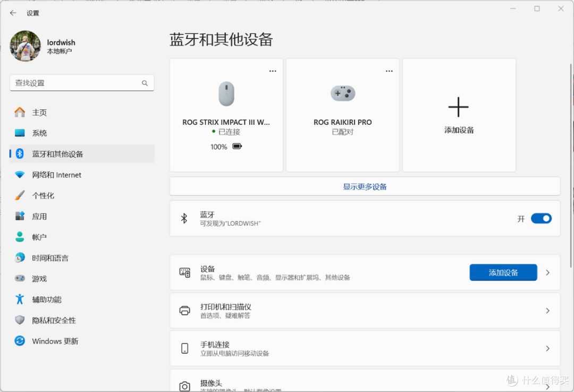Click the plus 添加设备 card
The height and width of the screenshot is (392, 574).
[x=459, y=115]
